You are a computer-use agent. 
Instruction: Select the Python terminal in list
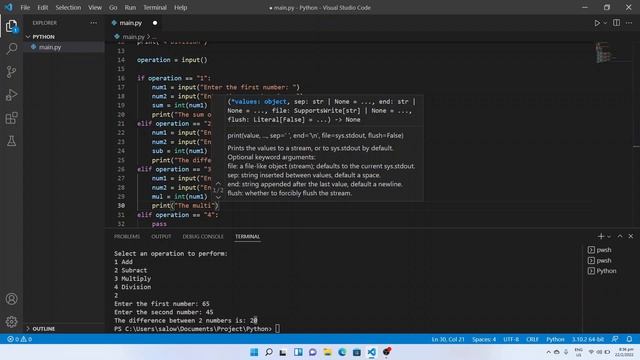606,271
